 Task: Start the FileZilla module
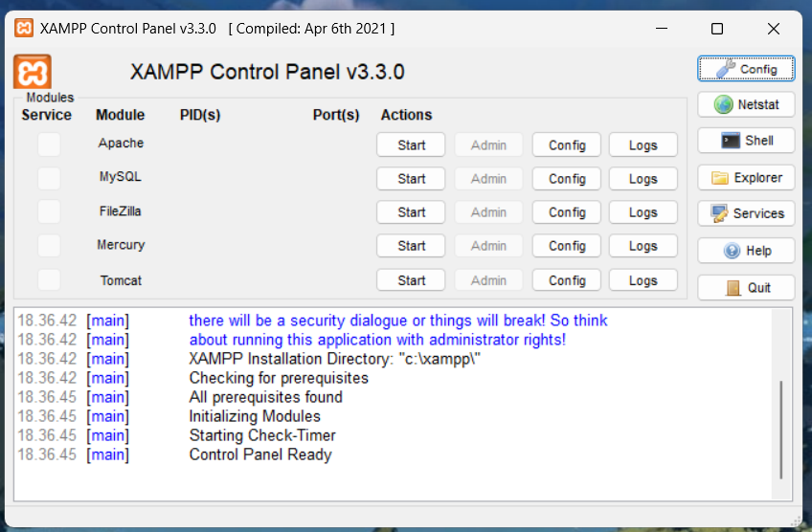411,212
